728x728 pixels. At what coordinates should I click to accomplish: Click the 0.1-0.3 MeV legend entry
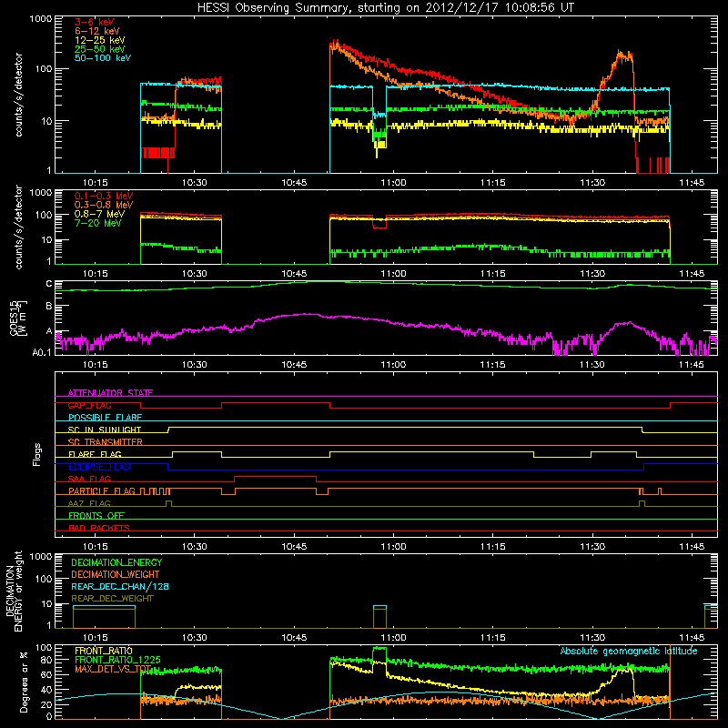pyautogui.click(x=104, y=196)
